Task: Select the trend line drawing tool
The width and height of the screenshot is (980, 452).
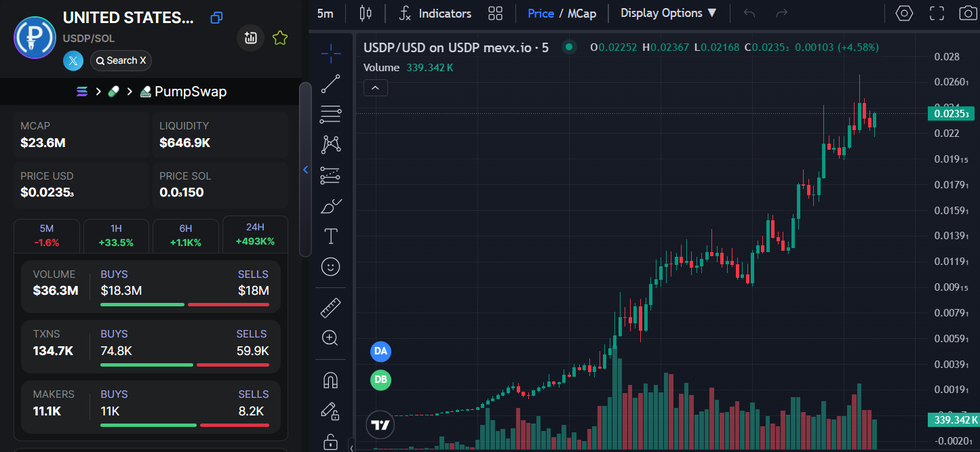Action: pyautogui.click(x=331, y=84)
